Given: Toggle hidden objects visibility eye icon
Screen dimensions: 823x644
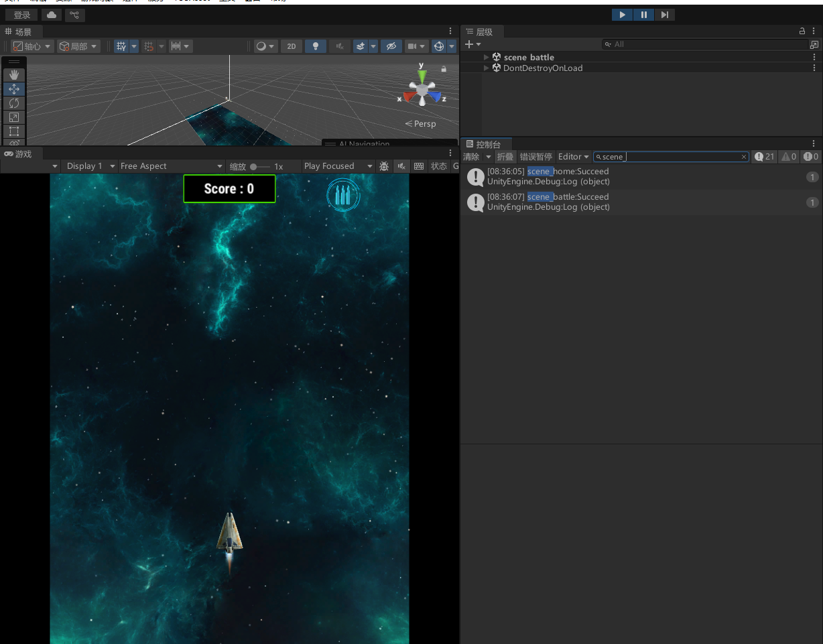Looking at the screenshot, I should (x=391, y=46).
